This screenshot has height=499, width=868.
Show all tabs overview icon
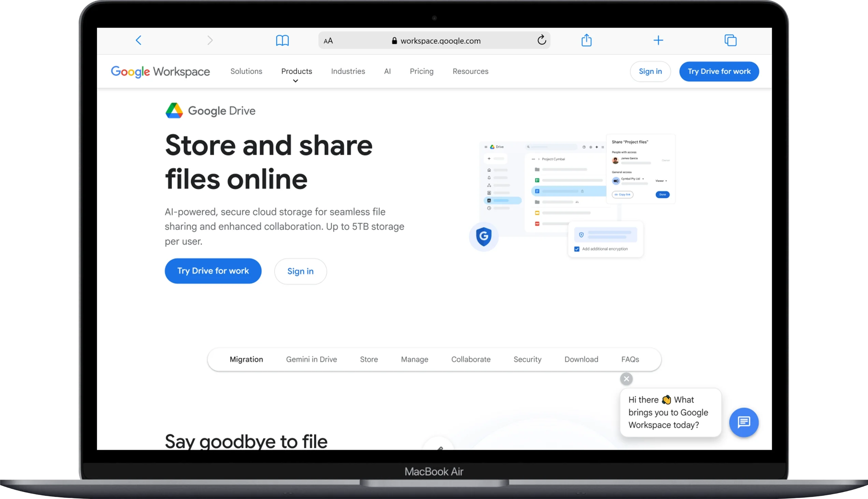tap(730, 40)
